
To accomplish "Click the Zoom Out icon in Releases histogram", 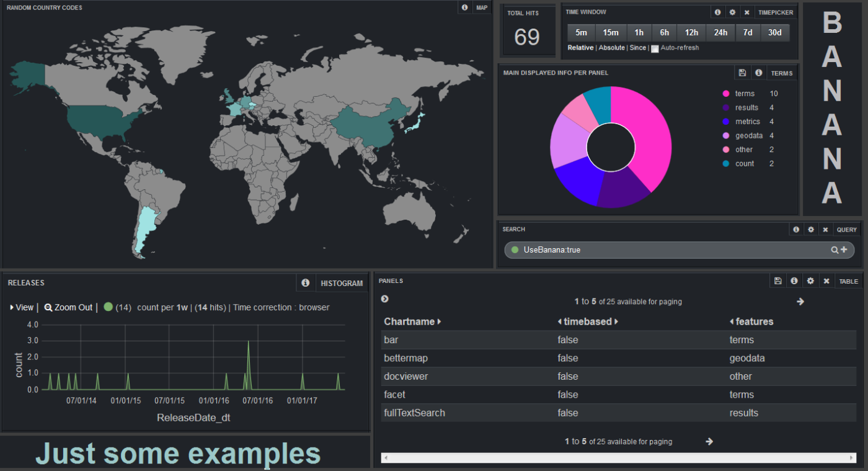I will [x=48, y=307].
